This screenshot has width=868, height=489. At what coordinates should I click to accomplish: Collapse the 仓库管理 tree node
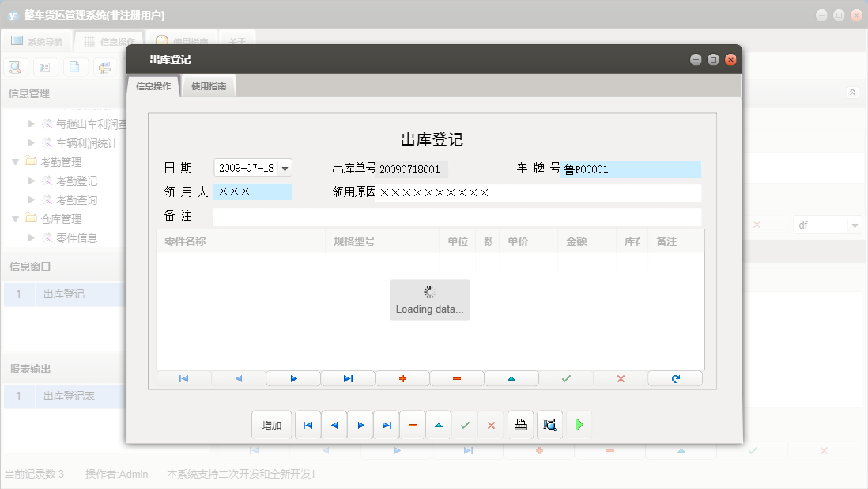16,219
